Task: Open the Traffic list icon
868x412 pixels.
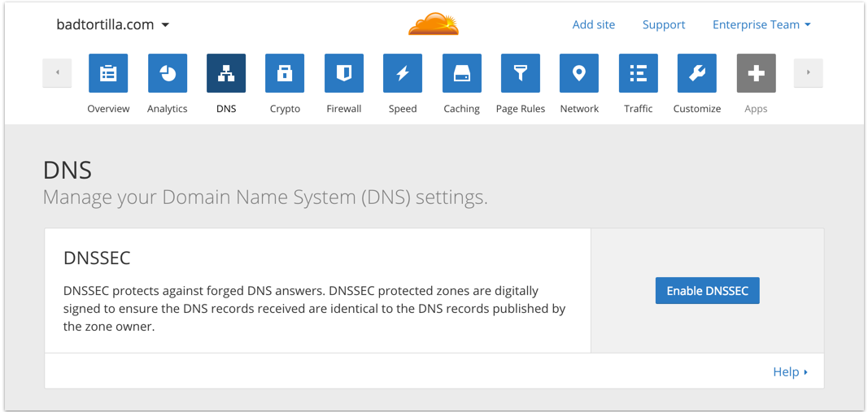Action: coord(639,73)
